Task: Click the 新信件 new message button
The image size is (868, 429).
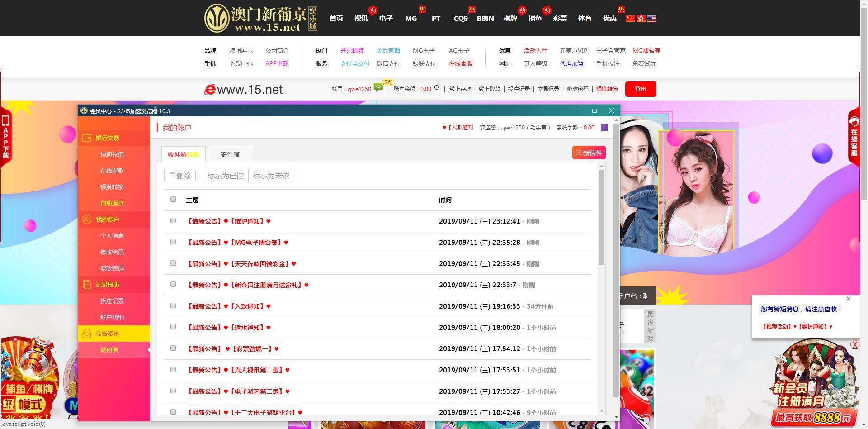Action: click(589, 153)
